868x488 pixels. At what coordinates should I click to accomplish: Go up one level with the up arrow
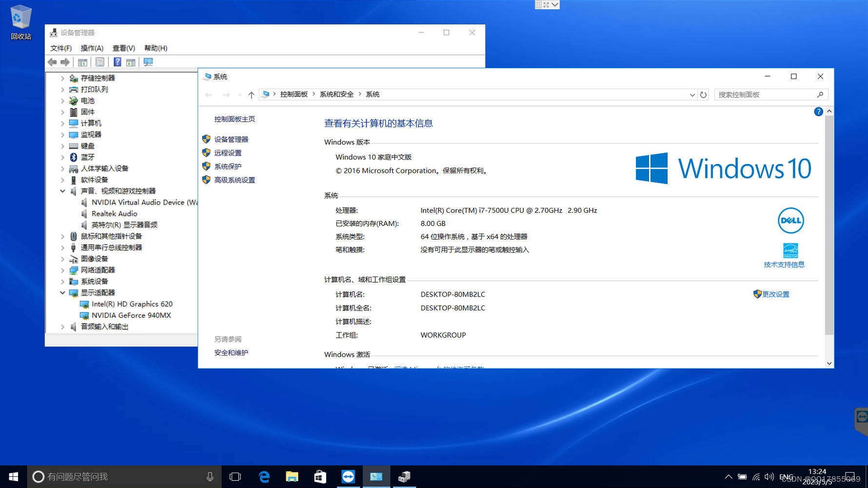[251, 95]
